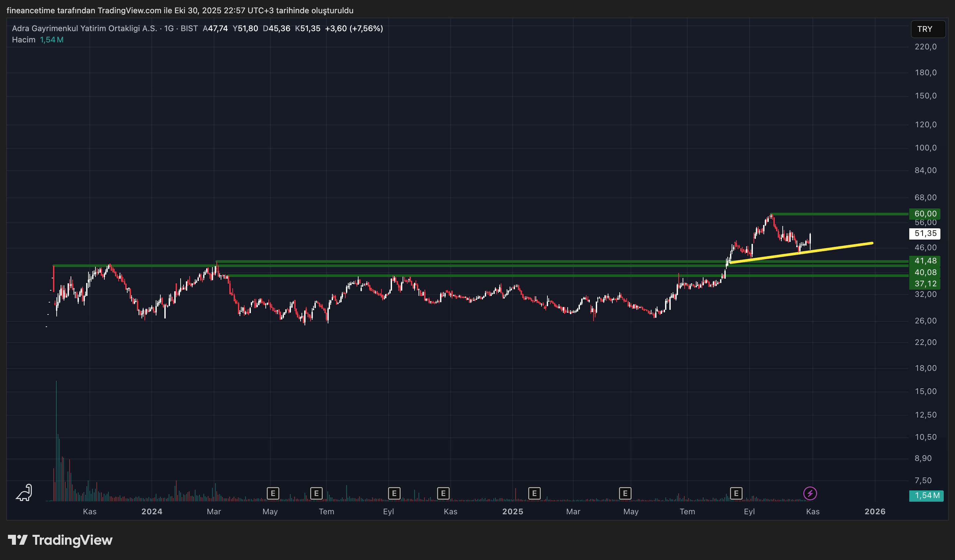Click the current price label 51,35
The image size is (955, 560).
(925, 234)
